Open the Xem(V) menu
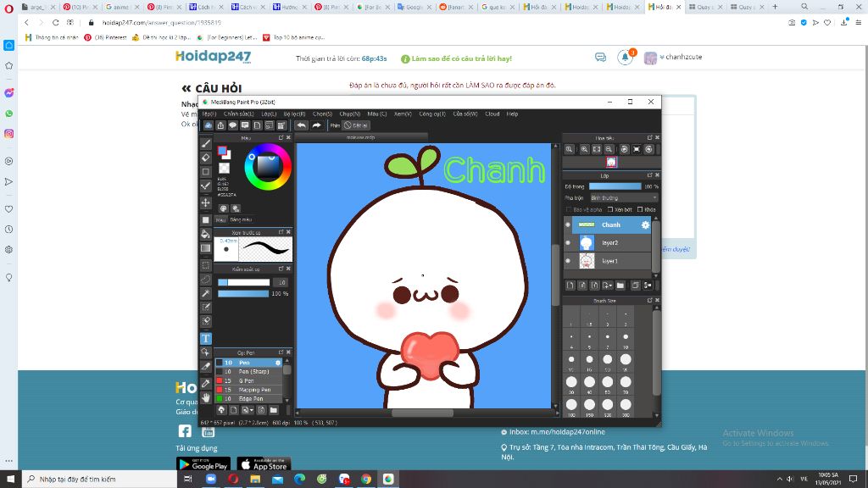The height and width of the screenshot is (488, 868). click(403, 114)
